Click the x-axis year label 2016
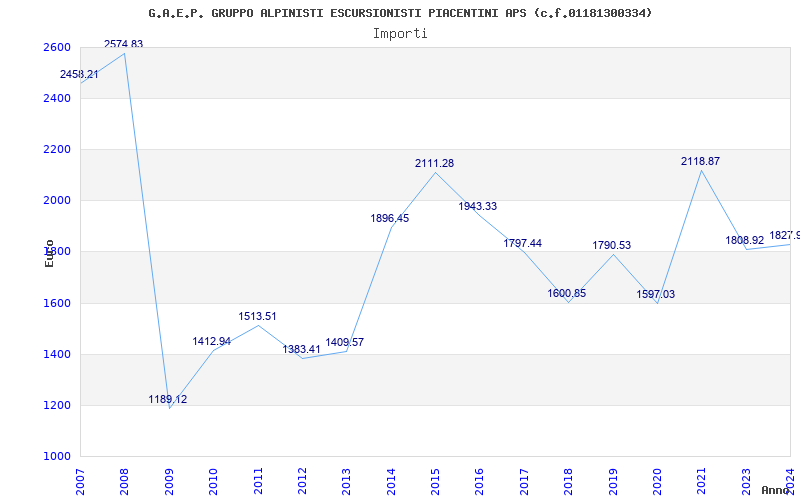 (480, 481)
